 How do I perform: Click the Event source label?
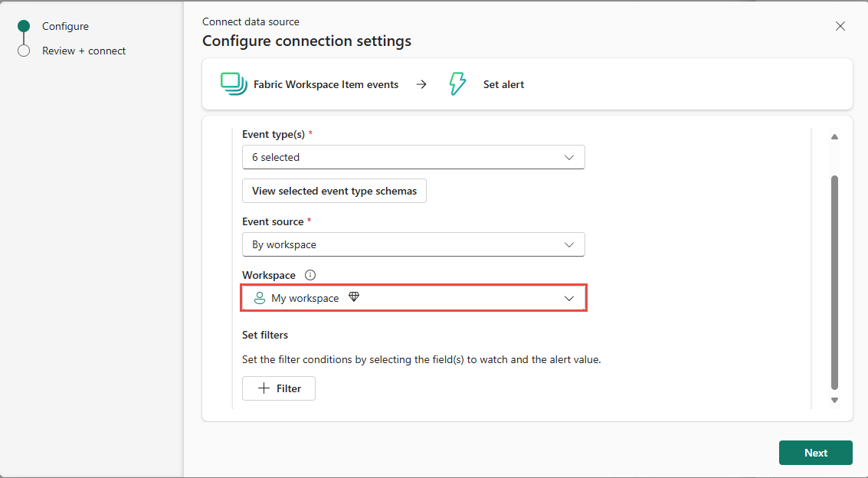[273, 221]
